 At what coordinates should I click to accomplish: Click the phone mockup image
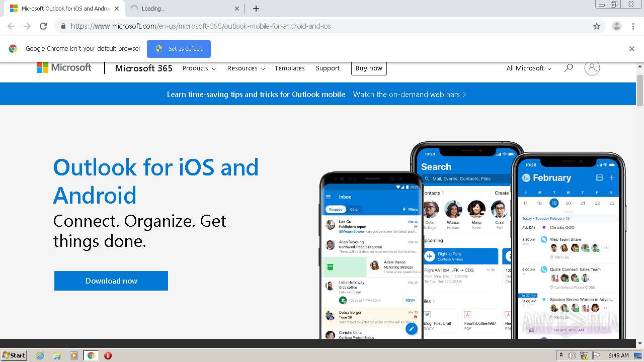point(472,240)
